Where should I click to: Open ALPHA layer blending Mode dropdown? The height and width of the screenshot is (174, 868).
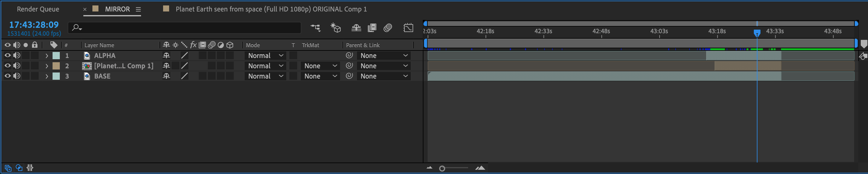point(265,55)
